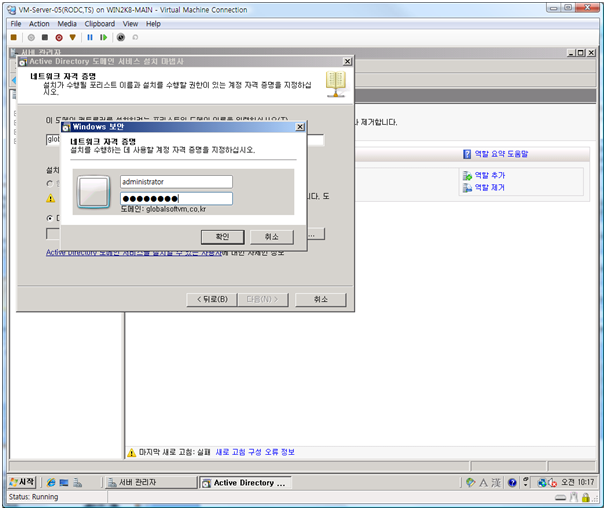Screen dimensions: 606x510
Task: Open the 시작 start menu
Action: click(22, 482)
